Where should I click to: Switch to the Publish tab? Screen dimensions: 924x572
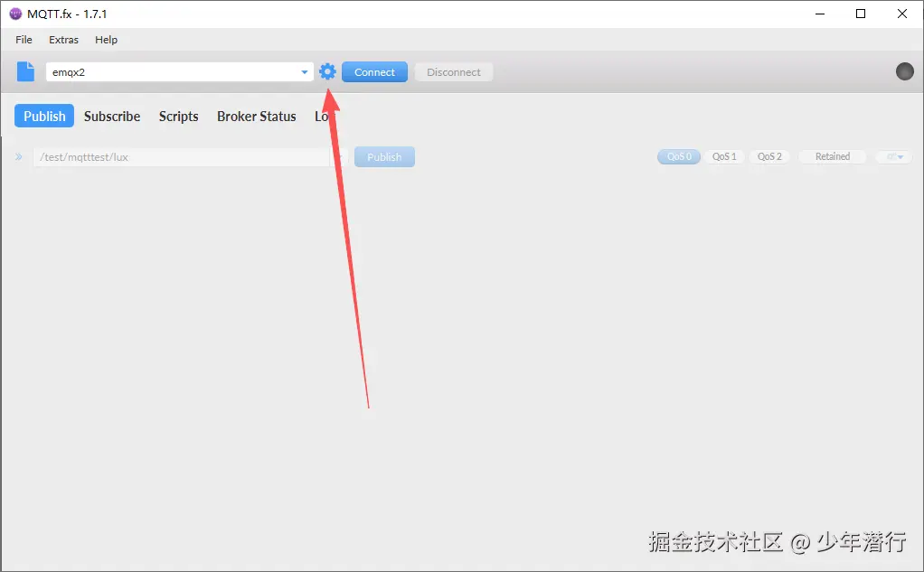pos(44,116)
